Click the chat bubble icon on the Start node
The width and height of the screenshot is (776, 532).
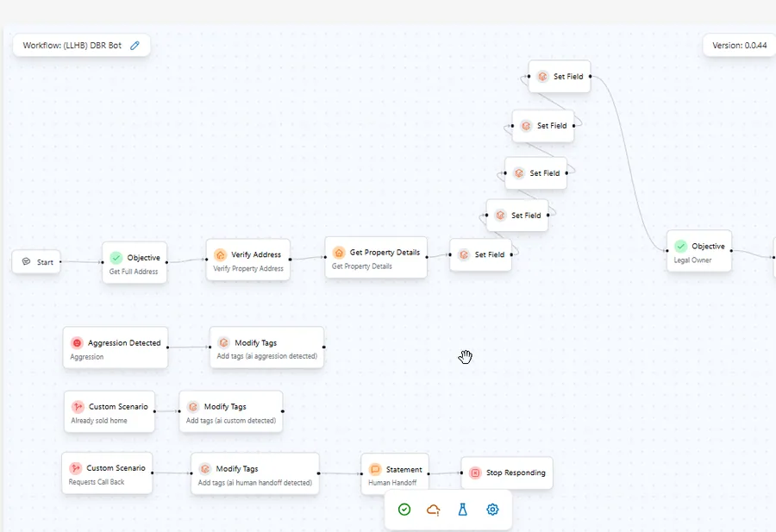26,262
